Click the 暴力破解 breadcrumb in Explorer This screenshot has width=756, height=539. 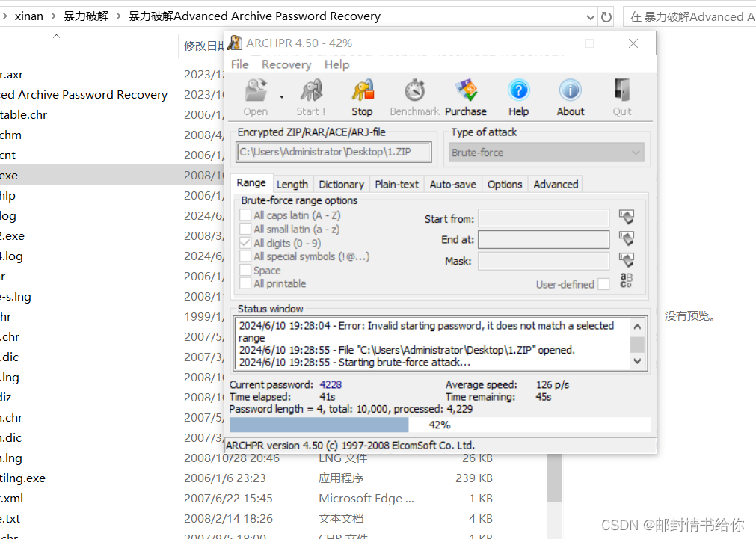tap(86, 16)
